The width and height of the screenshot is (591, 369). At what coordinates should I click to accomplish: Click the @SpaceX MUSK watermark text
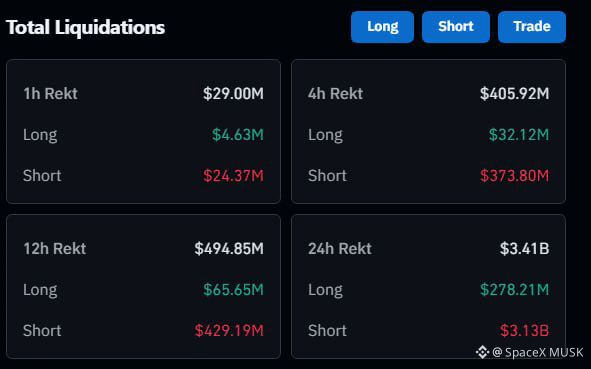tap(538, 352)
